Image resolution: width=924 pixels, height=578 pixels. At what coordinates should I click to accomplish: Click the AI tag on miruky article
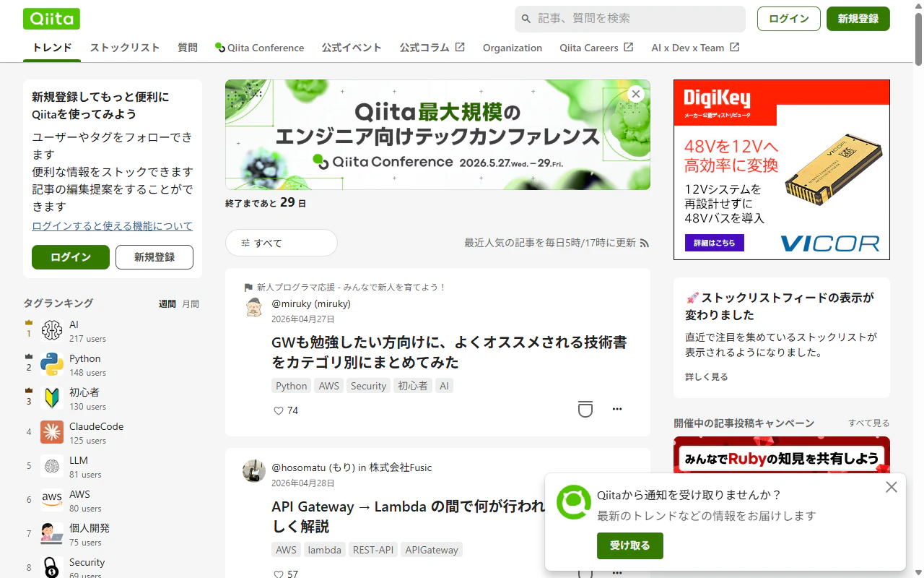pos(445,386)
